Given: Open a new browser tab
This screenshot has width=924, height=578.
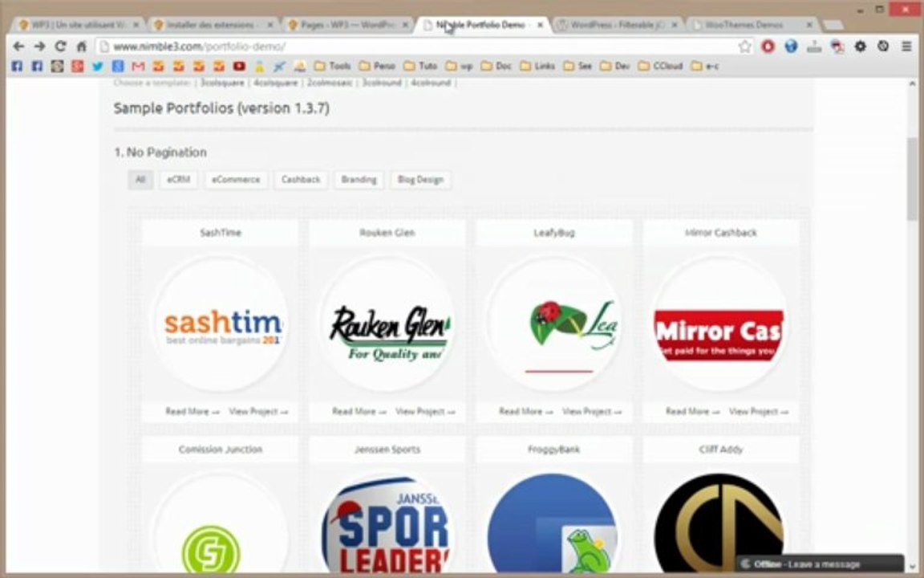Looking at the screenshot, I should point(832,26).
